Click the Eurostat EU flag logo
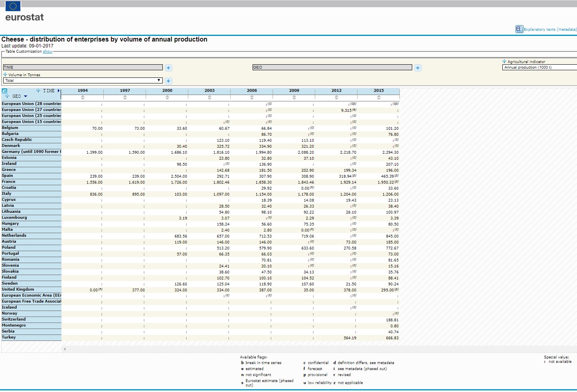The image size is (577, 392). (13, 6)
